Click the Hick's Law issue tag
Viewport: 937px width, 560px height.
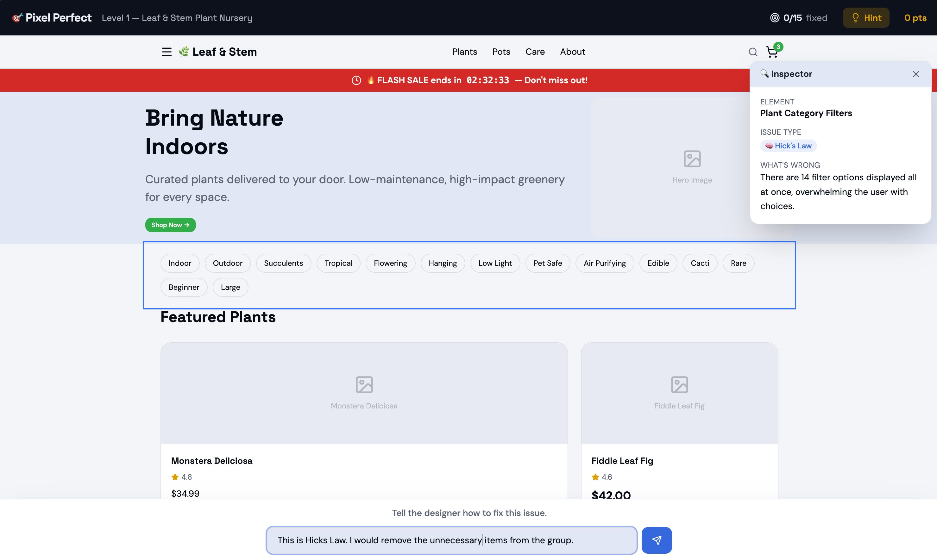(x=788, y=146)
